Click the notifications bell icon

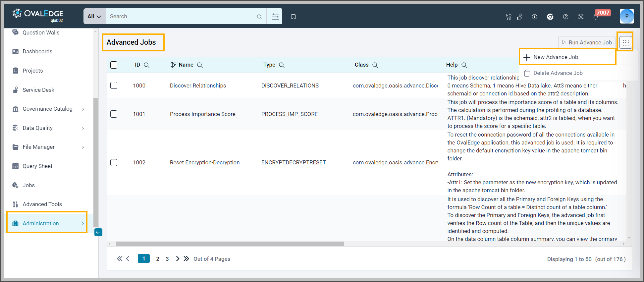(596, 17)
